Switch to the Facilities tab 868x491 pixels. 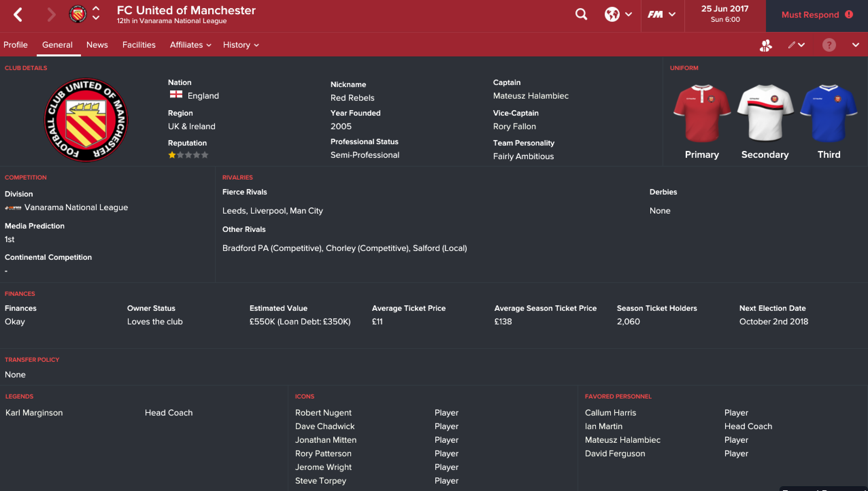point(139,45)
